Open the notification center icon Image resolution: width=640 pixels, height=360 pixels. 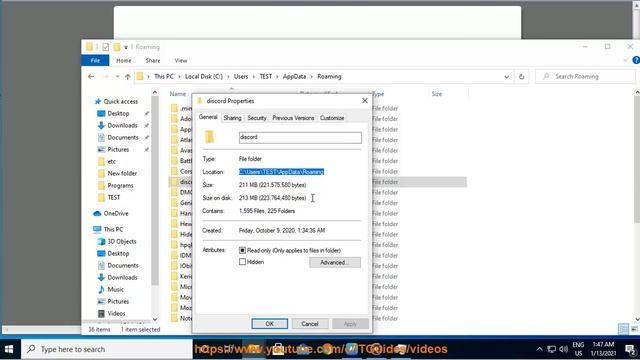(x=630, y=349)
